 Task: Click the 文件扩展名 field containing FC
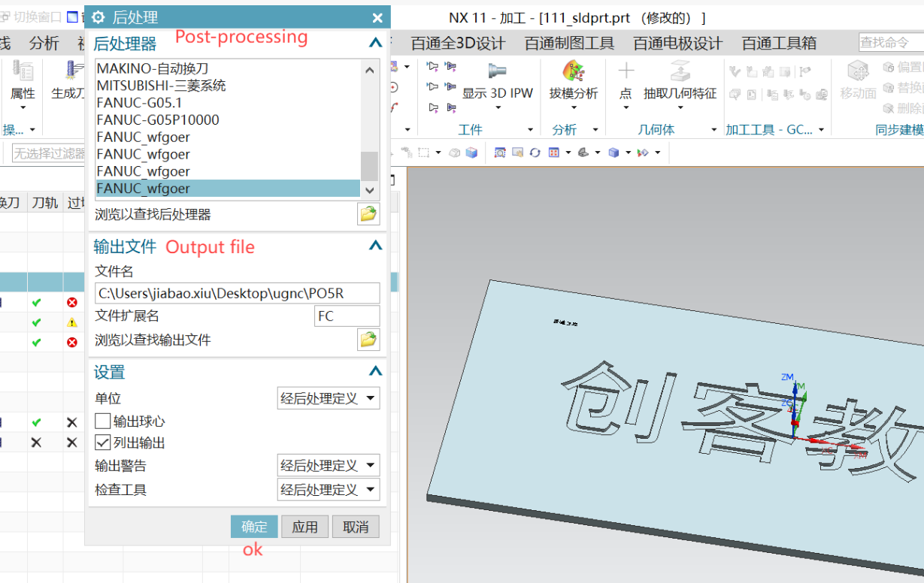click(x=347, y=316)
